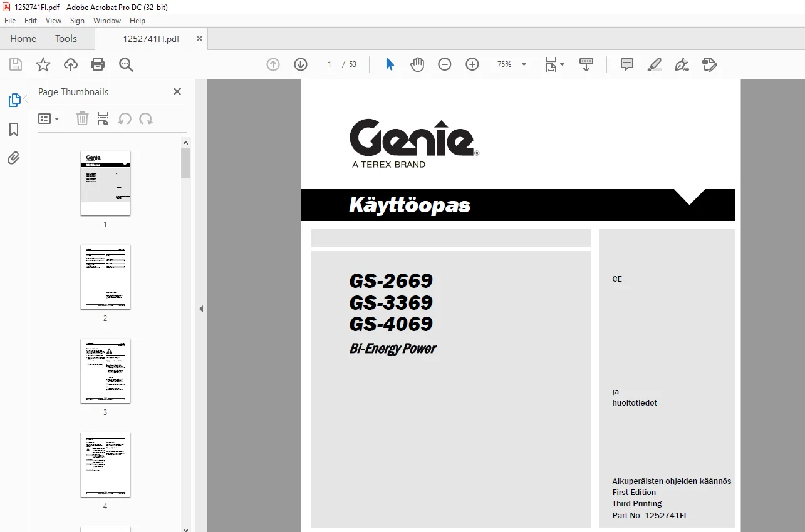Image resolution: width=805 pixels, height=532 pixels.
Task: Zoom in with the plus icon
Action: (x=472, y=64)
